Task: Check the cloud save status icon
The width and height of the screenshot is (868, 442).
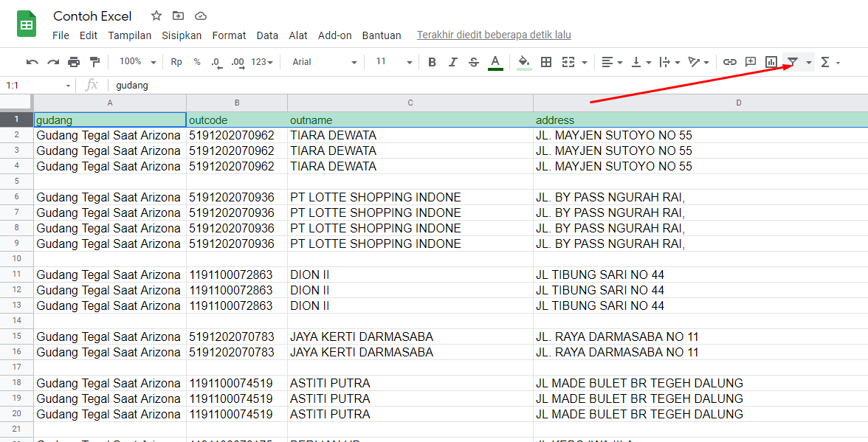Action: (201, 15)
